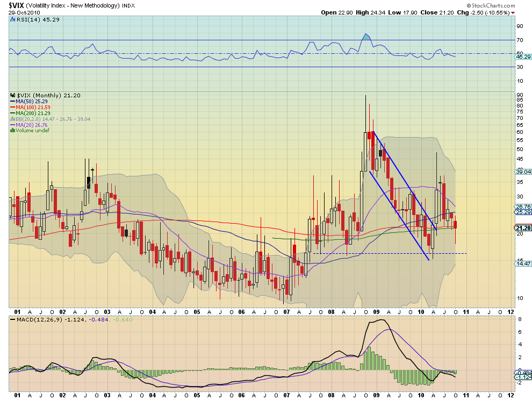532x400 pixels.
Task: Click the '07' year label under price chart
Action: pos(287,312)
